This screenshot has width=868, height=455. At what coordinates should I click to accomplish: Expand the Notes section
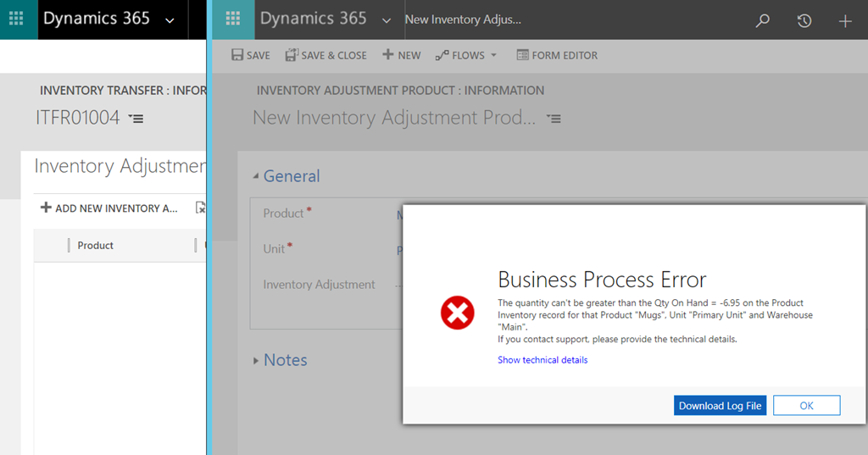pos(280,360)
